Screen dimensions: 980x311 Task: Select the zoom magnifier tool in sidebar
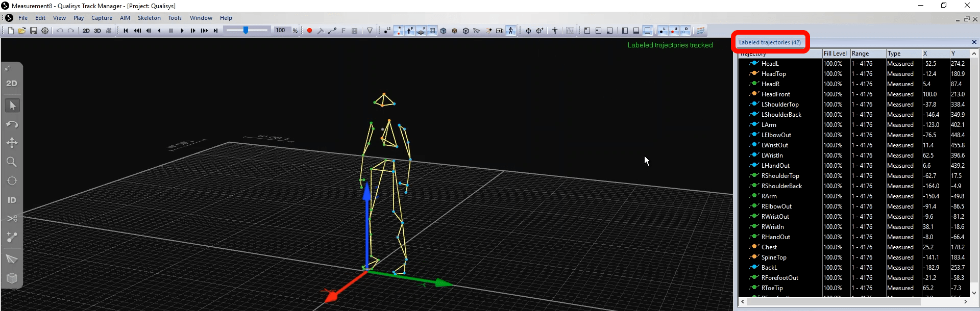tap(12, 162)
